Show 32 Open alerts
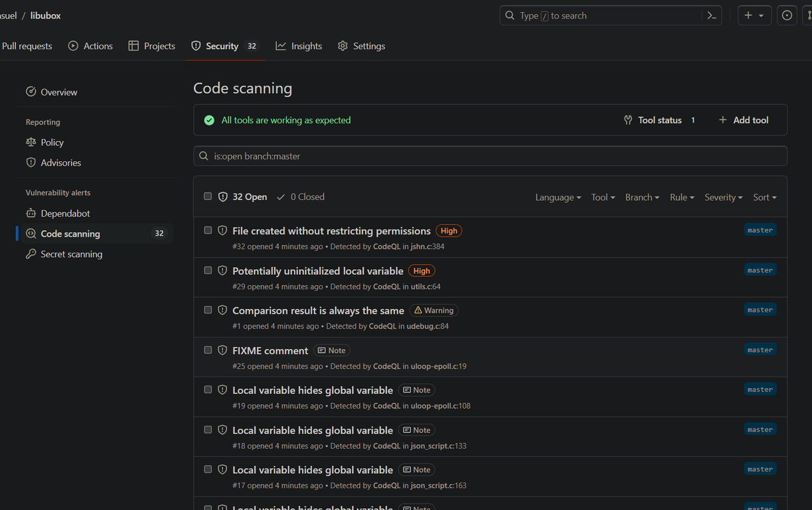 coord(242,197)
